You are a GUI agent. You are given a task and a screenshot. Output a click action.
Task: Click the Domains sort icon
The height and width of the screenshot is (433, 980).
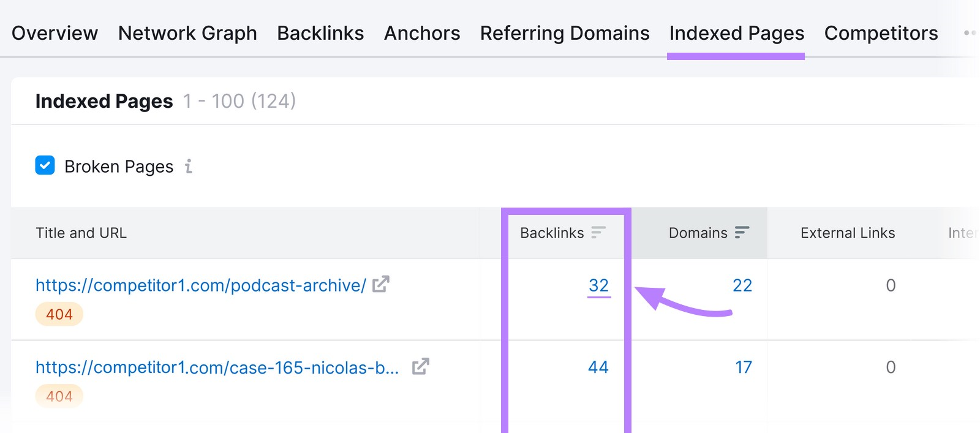pyautogui.click(x=742, y=232)
